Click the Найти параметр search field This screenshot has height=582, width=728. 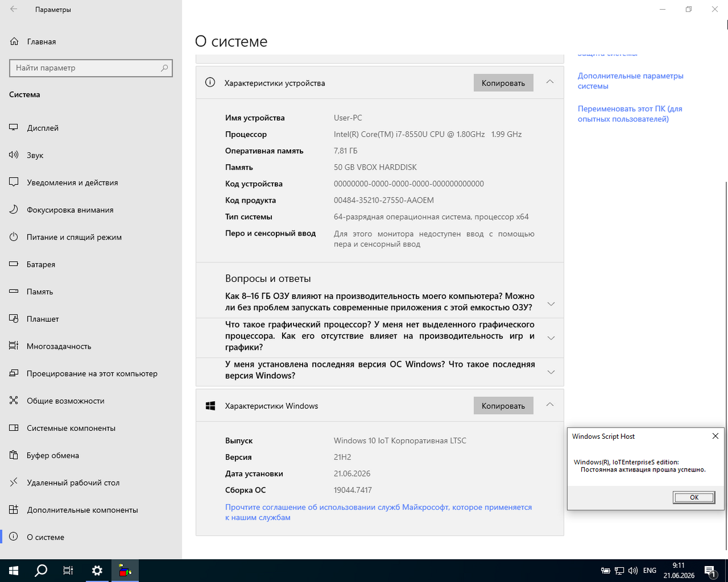coord(91,68)
